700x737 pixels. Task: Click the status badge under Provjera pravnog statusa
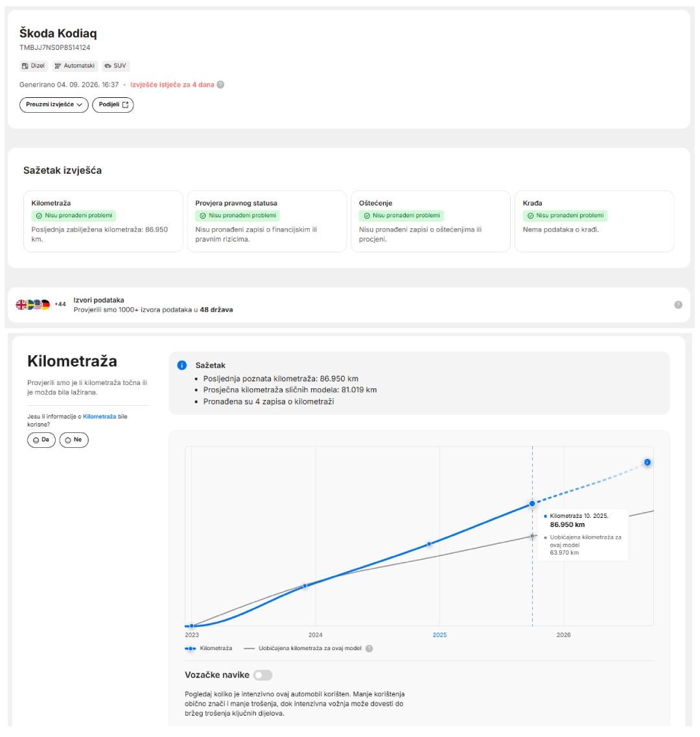coord(237,216)
